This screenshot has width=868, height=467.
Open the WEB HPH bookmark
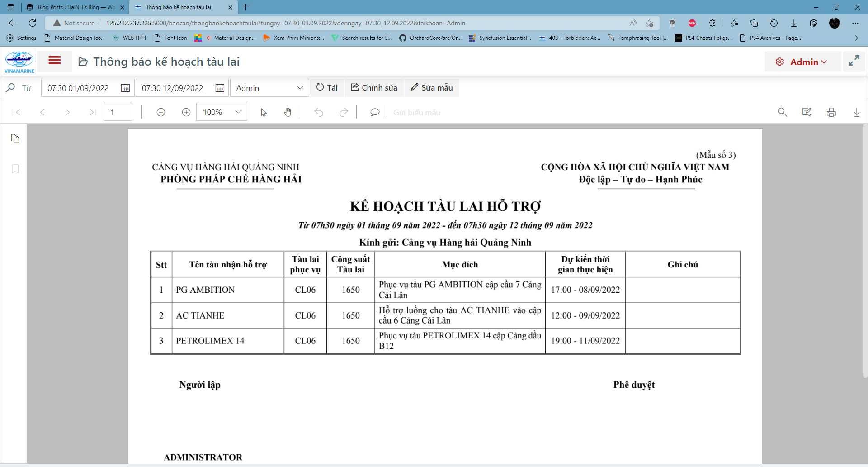click(x=130, y=38)
